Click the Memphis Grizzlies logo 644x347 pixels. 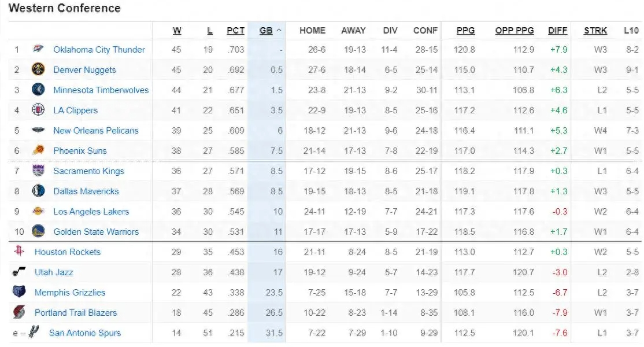click(19, 291)
